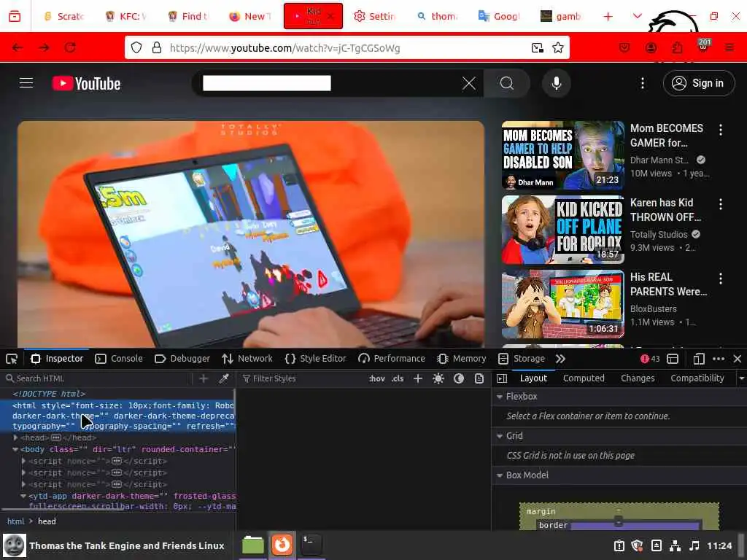Open DevTools customize three-dot menu
747x560 pixels.
(x=719, y=359)
